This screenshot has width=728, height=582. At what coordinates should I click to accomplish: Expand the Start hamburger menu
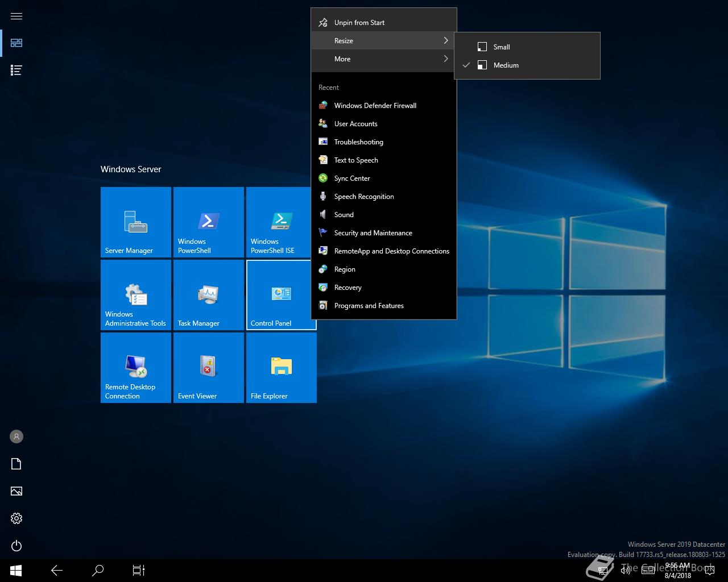coord(16,16)
